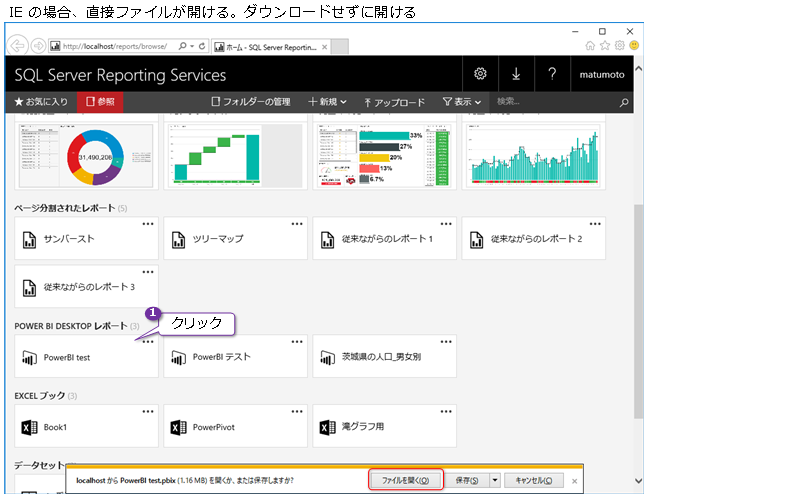
Task: Click the search input field
Action: (554, 102)
